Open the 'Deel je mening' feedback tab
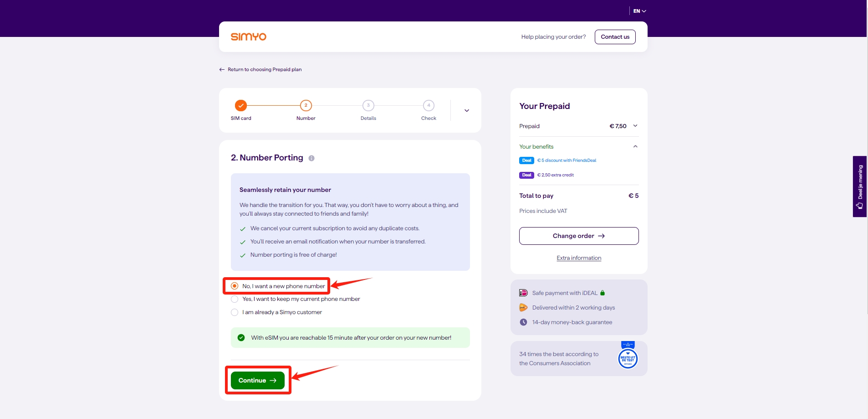Viewport: 868px width, 419px height. (x=859, y=186)
